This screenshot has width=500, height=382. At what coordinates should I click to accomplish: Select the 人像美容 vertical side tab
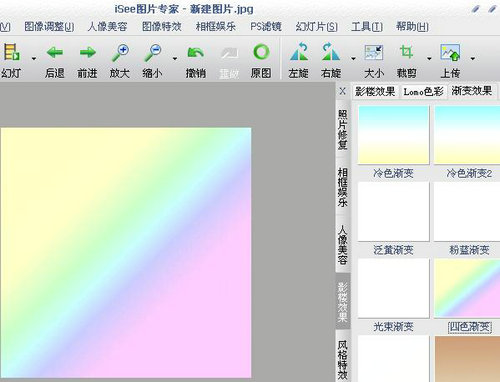coord(343,244)
